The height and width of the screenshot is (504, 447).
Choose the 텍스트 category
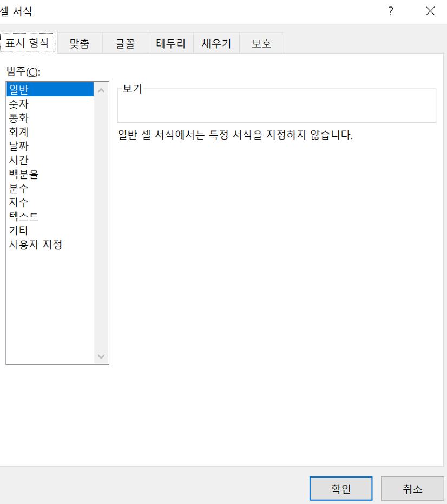(x=50, y=216)
